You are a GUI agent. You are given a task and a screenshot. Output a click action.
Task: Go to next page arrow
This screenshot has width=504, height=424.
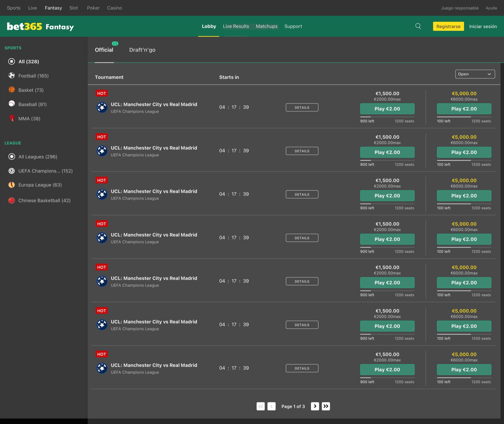point(315,406)
